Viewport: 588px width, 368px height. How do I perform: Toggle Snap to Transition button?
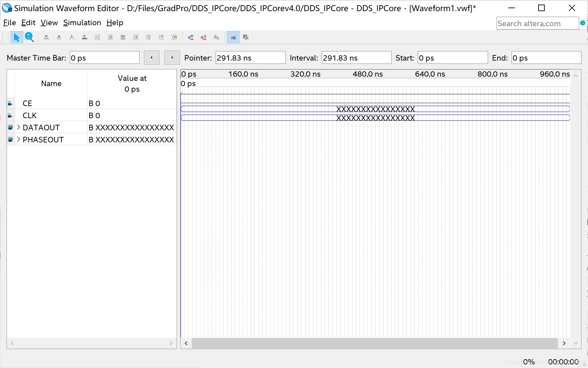[x=233, y=37]
